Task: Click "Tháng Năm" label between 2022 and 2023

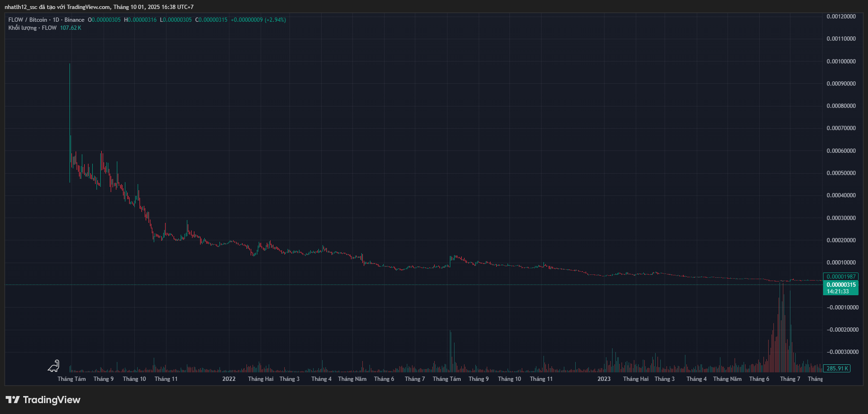Action: [352, 379]
